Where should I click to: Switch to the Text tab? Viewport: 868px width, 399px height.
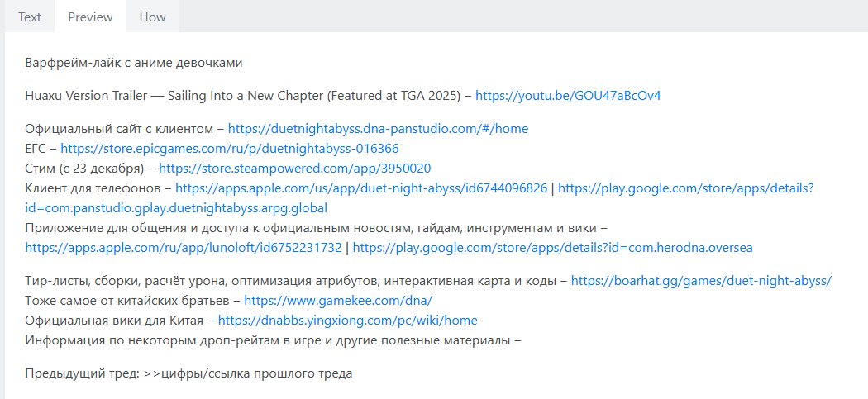pos(30,17)
